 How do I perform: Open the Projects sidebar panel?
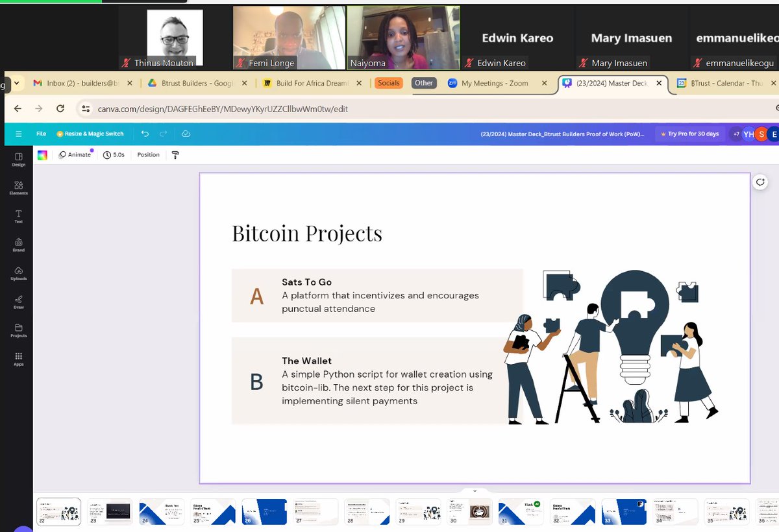(x=18, y=331)
